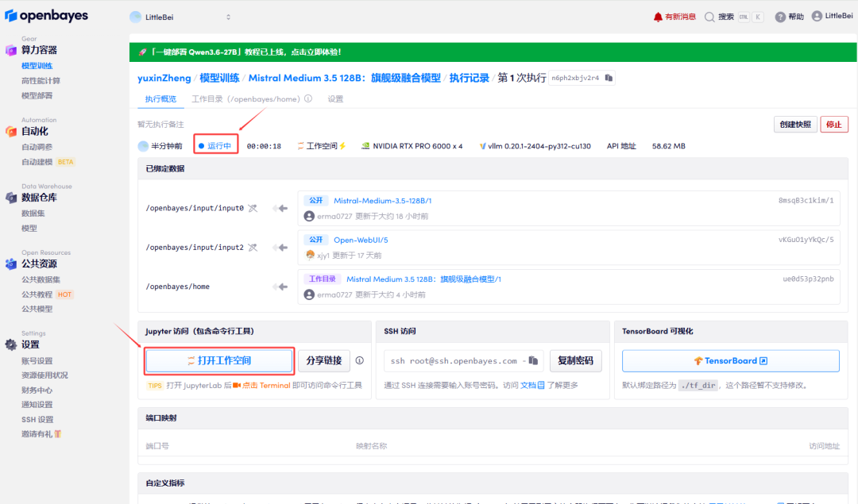Open 模型 under 数据仓库
The width and height of the screenshot is (858, 504).
point(29,228)
